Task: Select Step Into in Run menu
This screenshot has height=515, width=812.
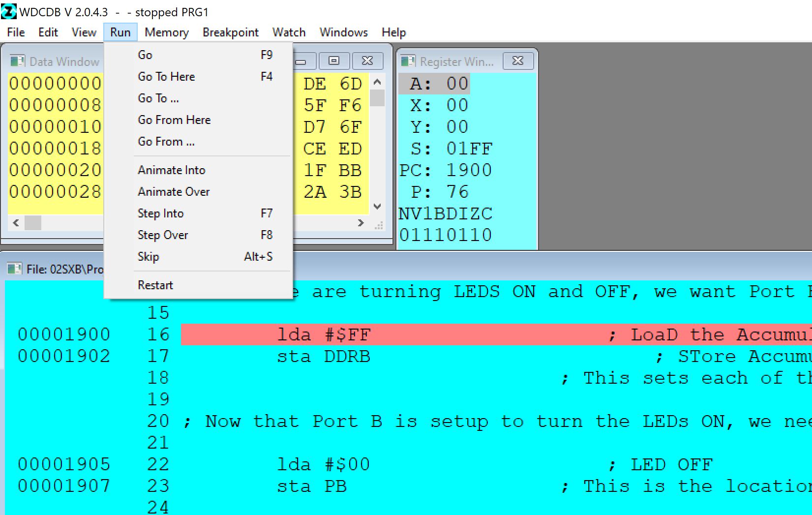Action: 199,213
